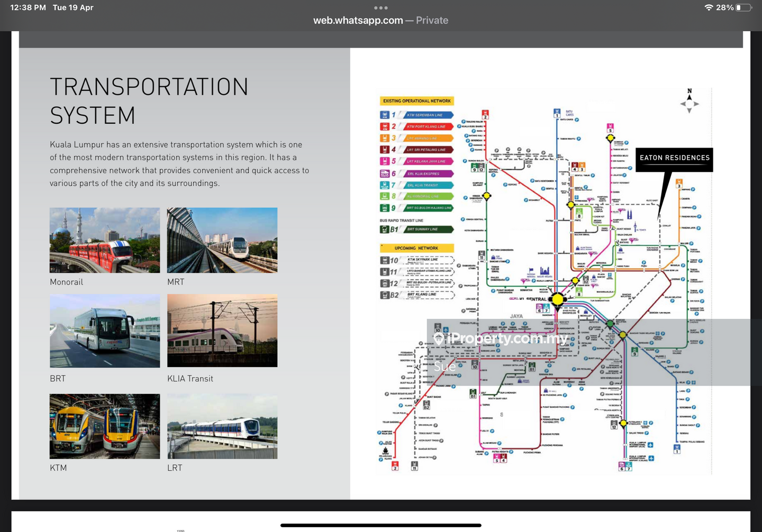762x532 pixels.
Task: Select the LRT Kelana Jaya pink icon
Action: pyautogui.click(x=385, y=161)
